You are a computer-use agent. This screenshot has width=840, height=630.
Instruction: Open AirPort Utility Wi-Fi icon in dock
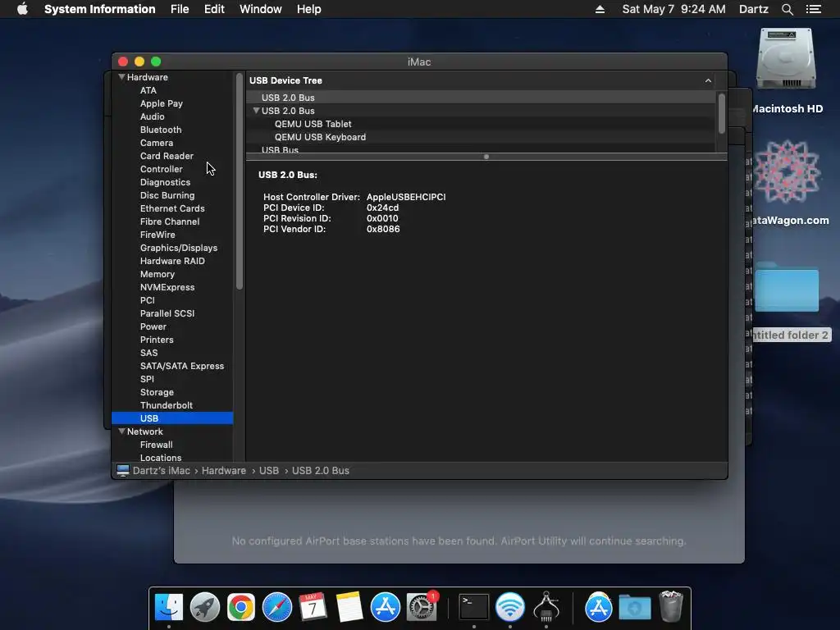pyautogui.click(x=510, y=608)
